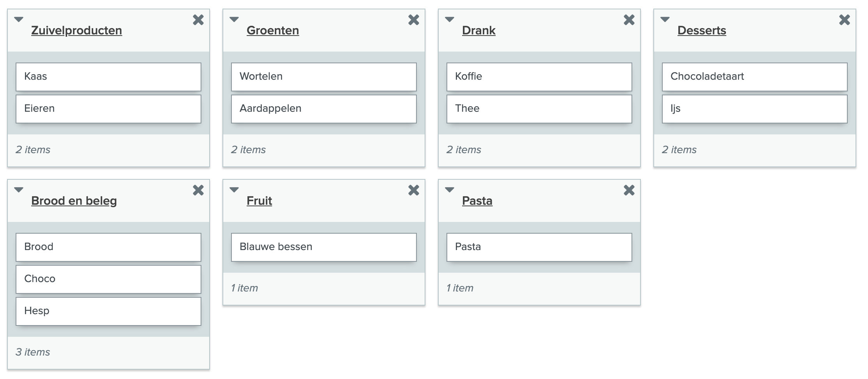Click the Fruit category collapse arrow

234,189
